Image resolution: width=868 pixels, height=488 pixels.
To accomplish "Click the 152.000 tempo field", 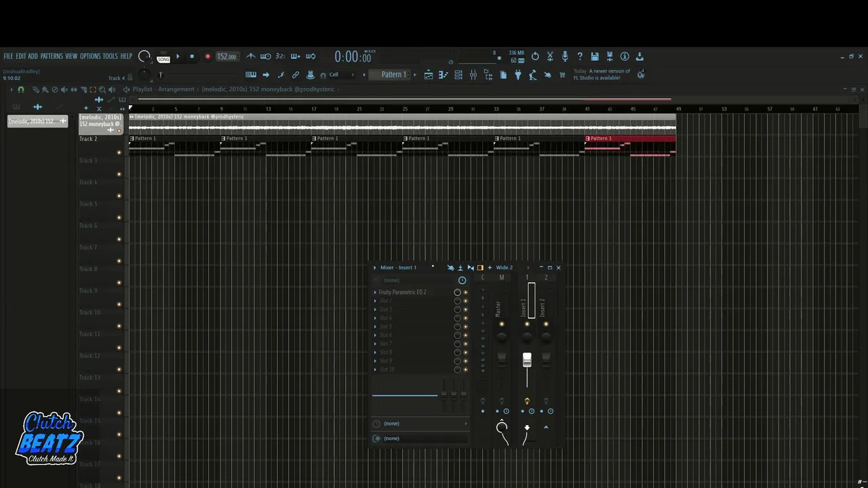I will click(x=227, y=56).
